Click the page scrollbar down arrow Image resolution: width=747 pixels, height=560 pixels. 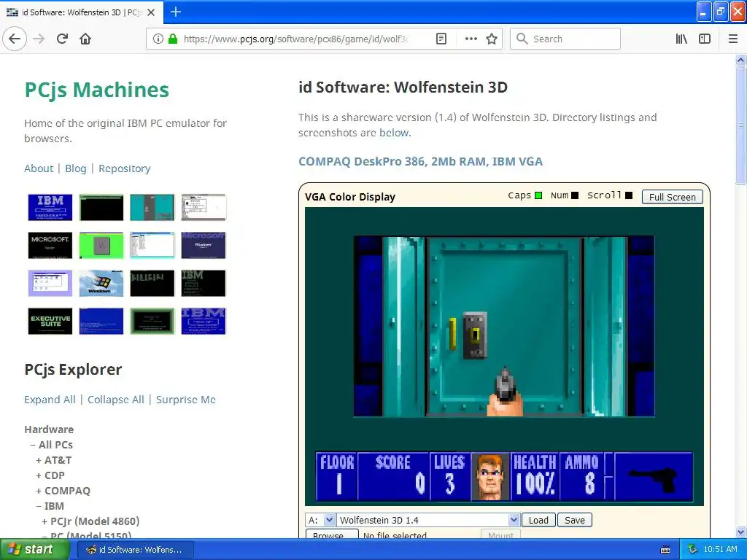click(740, 532)
